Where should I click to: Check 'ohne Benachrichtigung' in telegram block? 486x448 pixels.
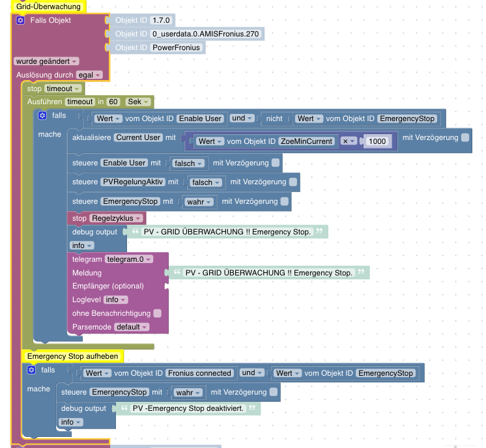[158, 313]
